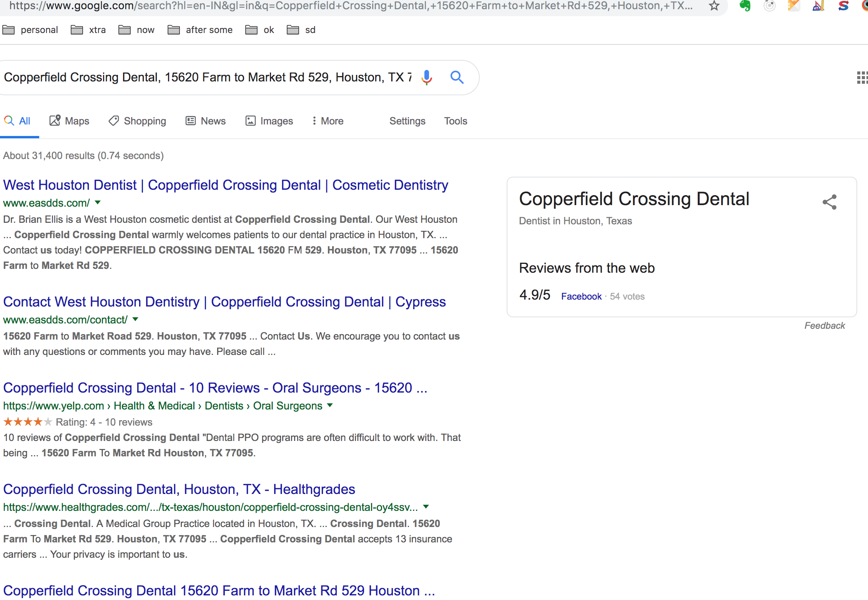The image size is (868, 600).
Task: Expand dropdown arrow next to www.easdds.com/
Action: tap(98, 202)
